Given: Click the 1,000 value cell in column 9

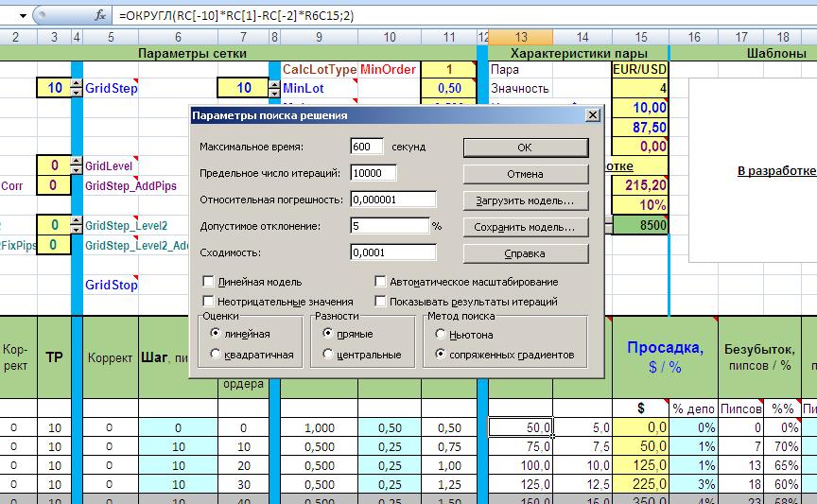Looking at the screenshot, I should coord(319,427).
